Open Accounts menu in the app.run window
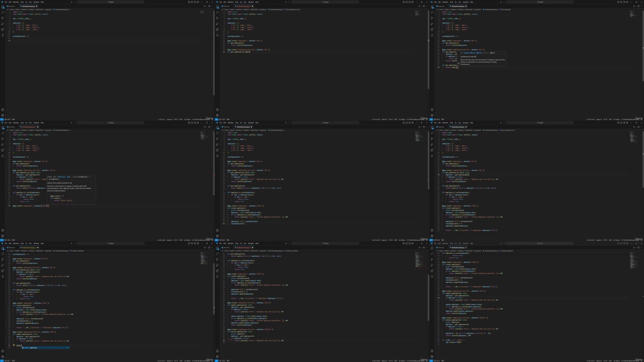This screenshot has width=644, height=362. coord(432,351)
